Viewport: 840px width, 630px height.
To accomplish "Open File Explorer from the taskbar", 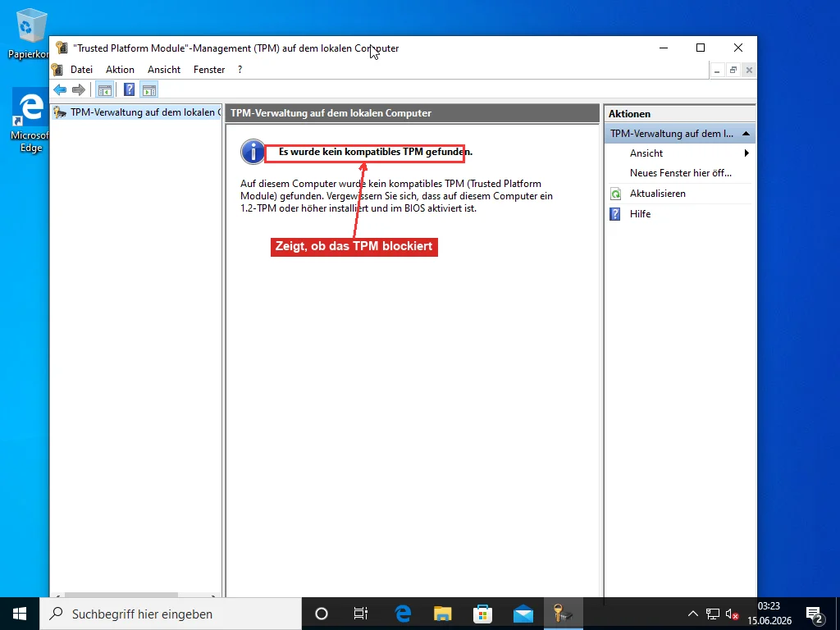I will pos(442,614).
